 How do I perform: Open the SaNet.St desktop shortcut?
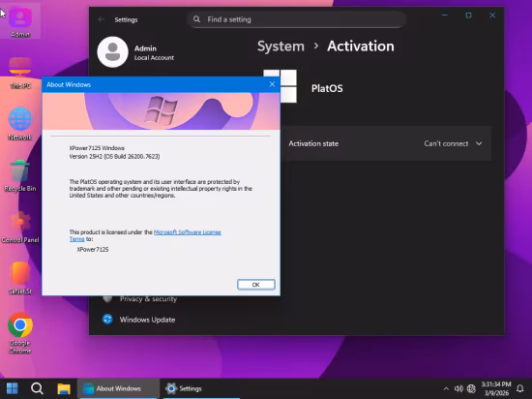(x=20, y=278)
